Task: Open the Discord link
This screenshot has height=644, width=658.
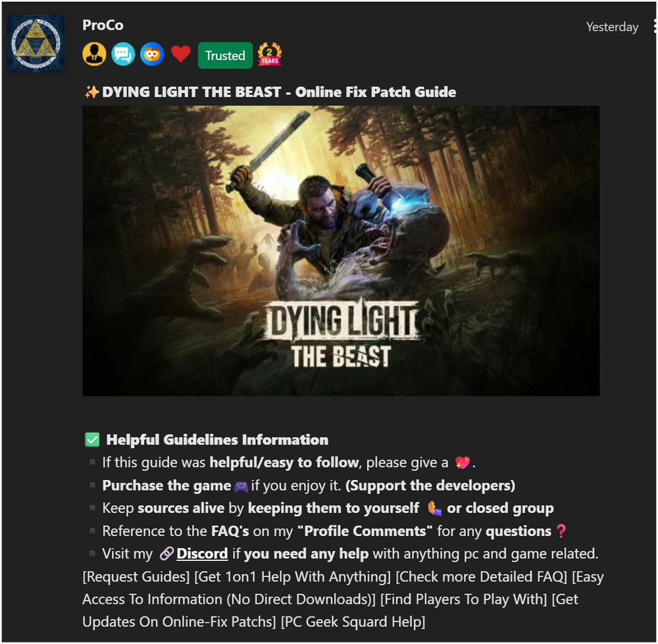Action: (x=201, y=554)
